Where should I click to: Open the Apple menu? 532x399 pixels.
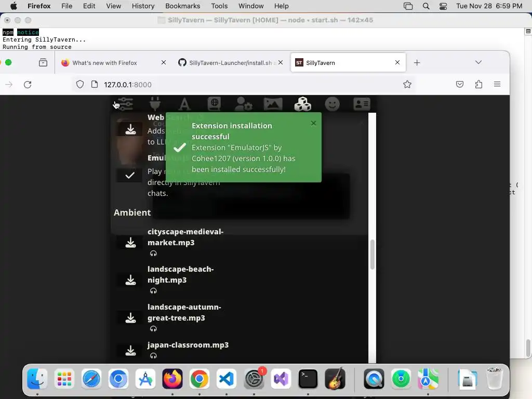coord(14,6)
